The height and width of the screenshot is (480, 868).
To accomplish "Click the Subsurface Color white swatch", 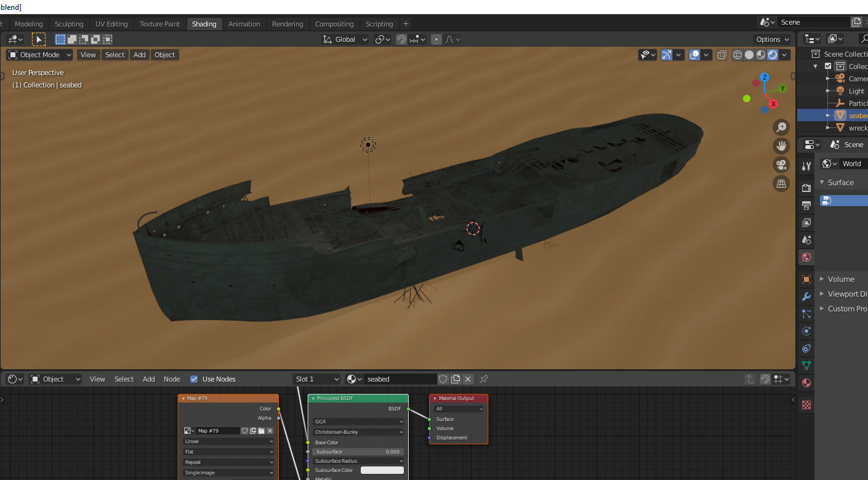I will click(382, 470).
